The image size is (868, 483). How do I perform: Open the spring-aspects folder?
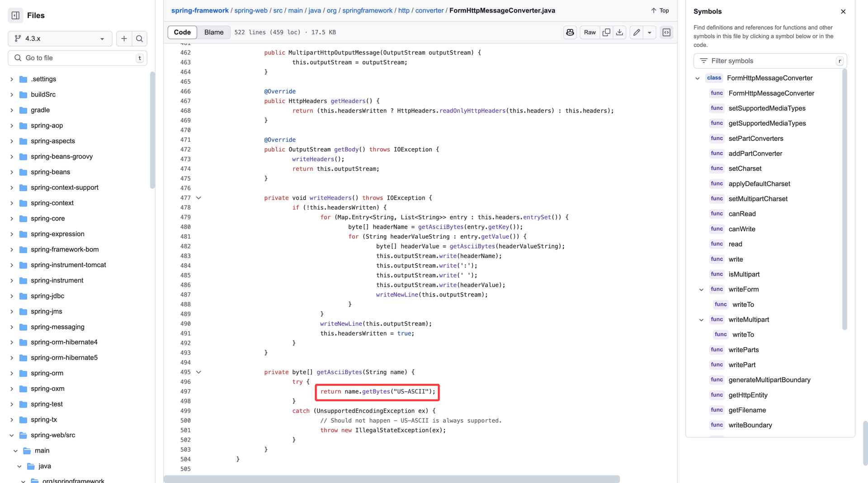click(53, 141)
